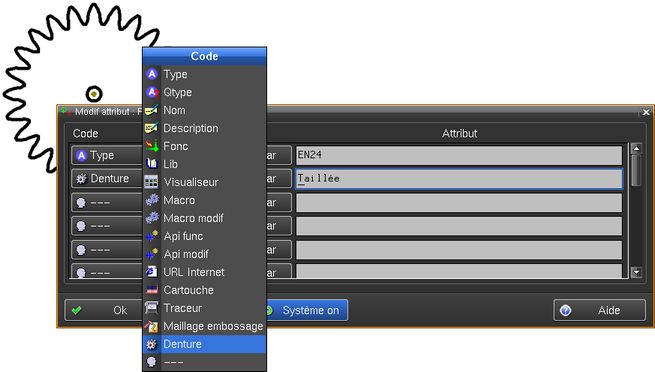Click the Macro gears icon

point(152,200)
